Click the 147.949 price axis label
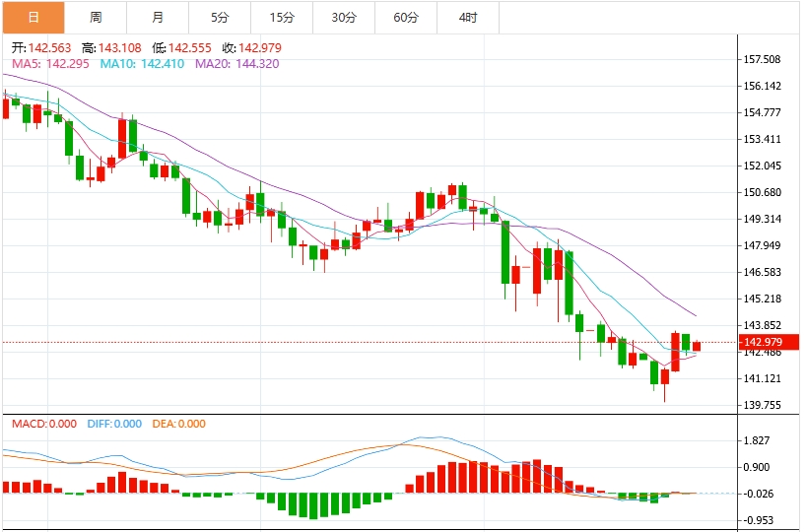The height and width of the screenshot is (532, 806). [x=762, y=245]
